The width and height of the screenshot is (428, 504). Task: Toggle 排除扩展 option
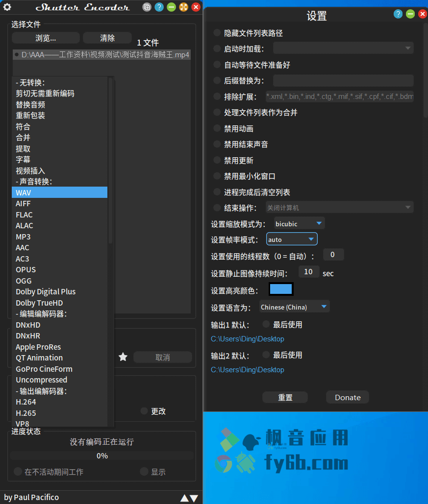217,96
